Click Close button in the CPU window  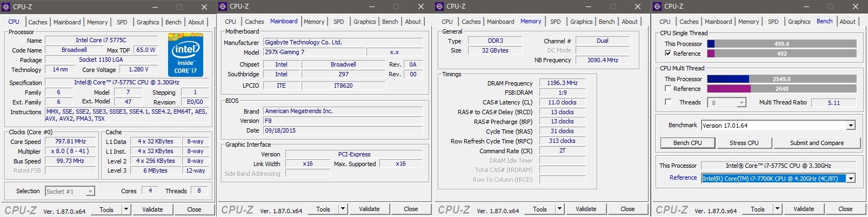coord(194,209)
